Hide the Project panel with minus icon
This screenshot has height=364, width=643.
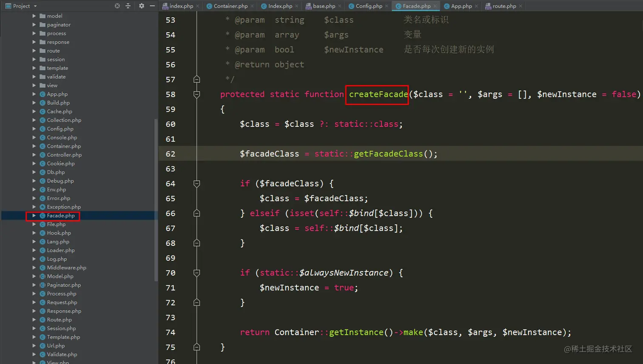152,6
